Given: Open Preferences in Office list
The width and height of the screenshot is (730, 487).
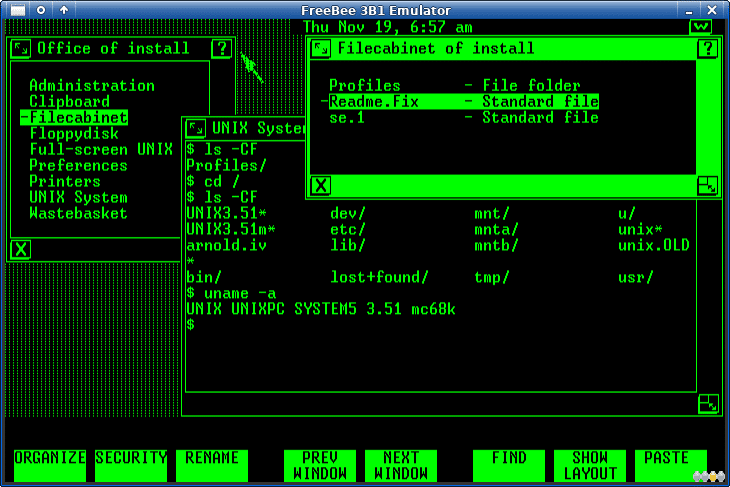Looking at the screenshot, I should pyautogui.click(x=78, y=165).
